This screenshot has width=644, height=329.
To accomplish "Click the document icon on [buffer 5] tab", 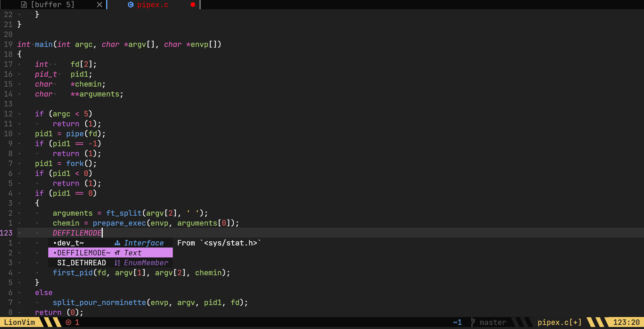I will (x=24, y=5).
